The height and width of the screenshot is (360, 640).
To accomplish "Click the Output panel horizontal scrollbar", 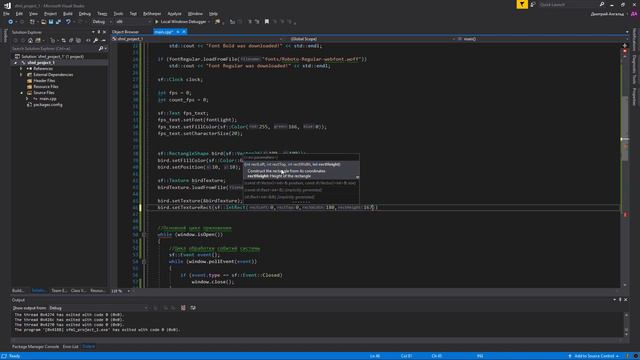I will point(318,340).
